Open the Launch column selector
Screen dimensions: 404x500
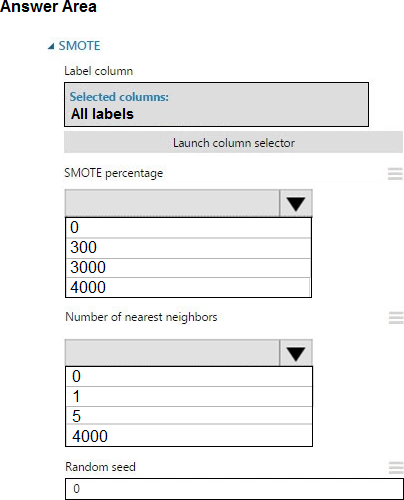[x=233, y=142]
